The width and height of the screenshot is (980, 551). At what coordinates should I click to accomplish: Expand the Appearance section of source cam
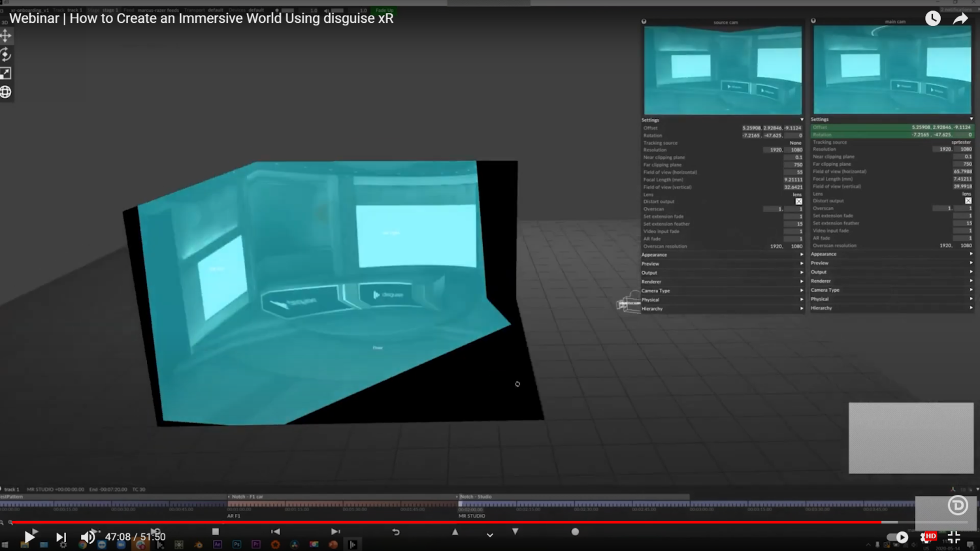pyautogui.click(x=722, y=255)
